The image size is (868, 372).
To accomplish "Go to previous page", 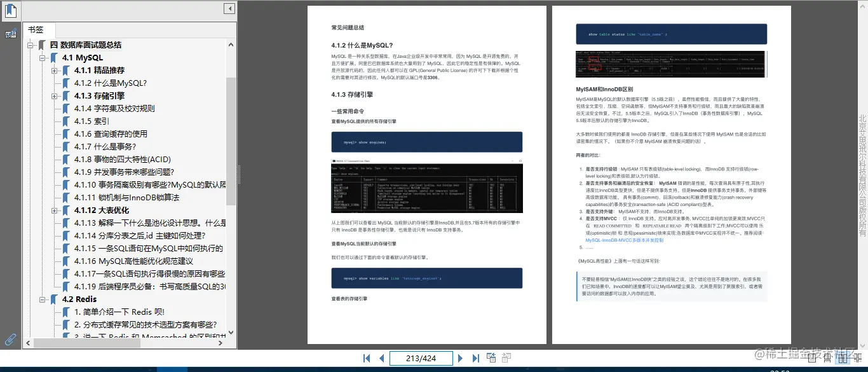I will click(x=381, y=358).
